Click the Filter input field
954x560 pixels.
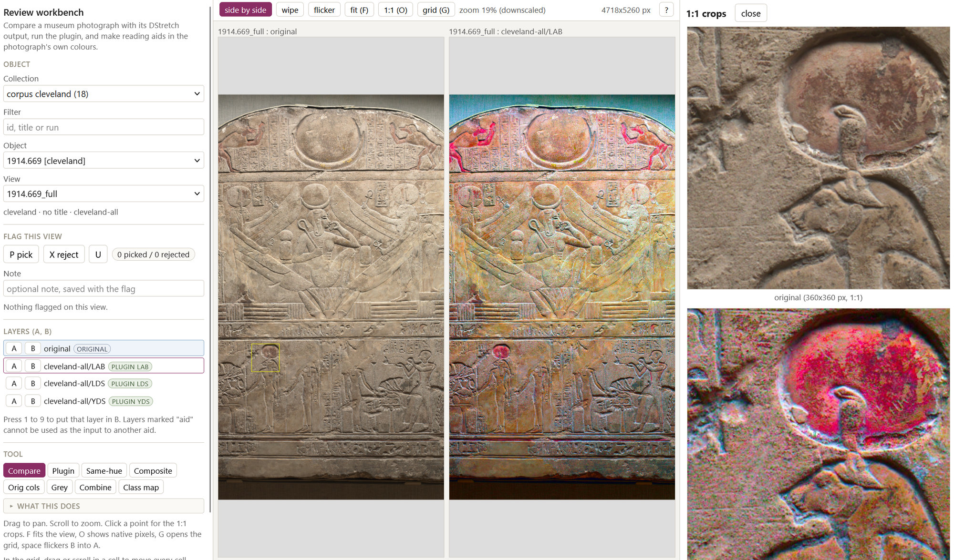coord(104,127)
